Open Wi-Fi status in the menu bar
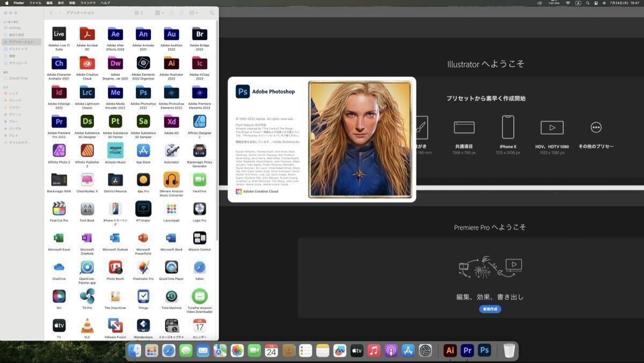The height and width of the screenshot is (363, 644). point(568,3)
